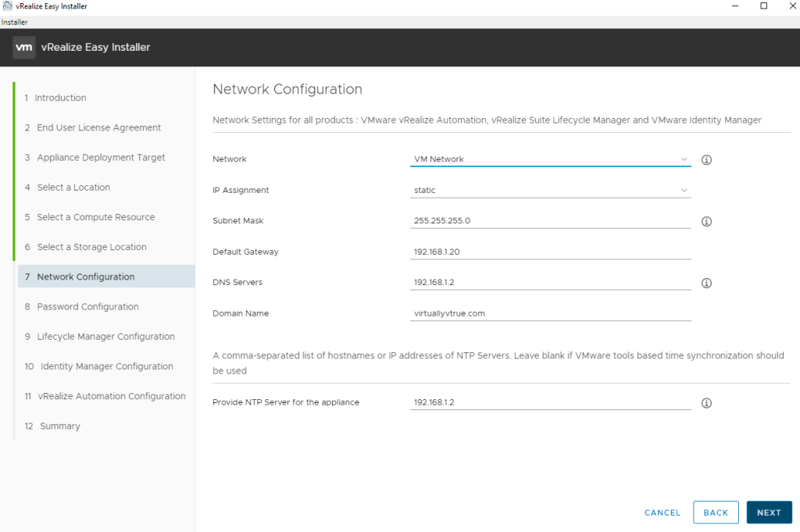The height and width of the screenshot is (532, 800).
Task: Focus the Default Gateway input field
Action: [x=550, y=252]
